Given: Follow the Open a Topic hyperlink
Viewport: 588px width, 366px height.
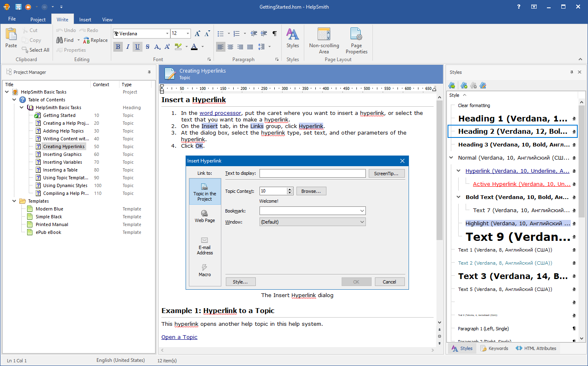Looking at the screenshot, I should coord(179,337).
